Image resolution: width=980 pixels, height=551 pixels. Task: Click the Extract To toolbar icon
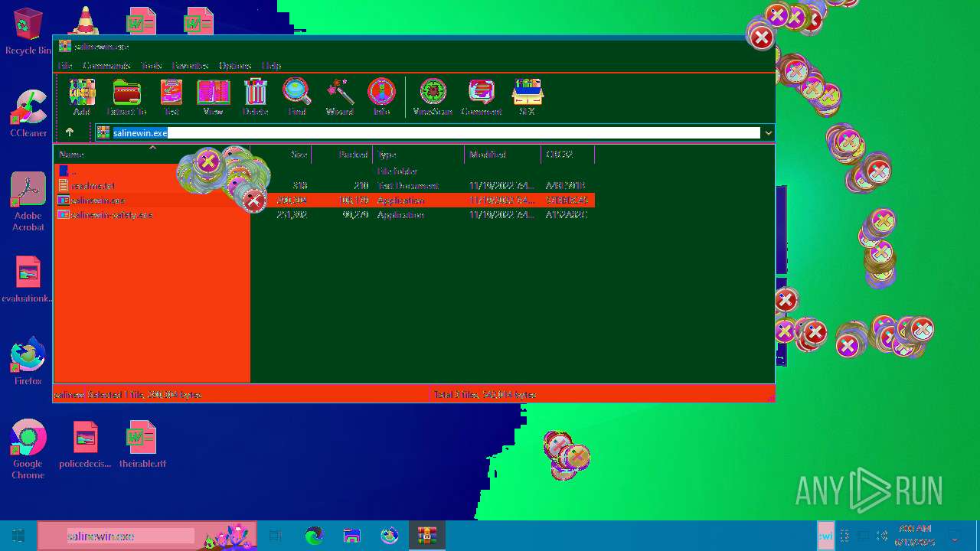126,96
